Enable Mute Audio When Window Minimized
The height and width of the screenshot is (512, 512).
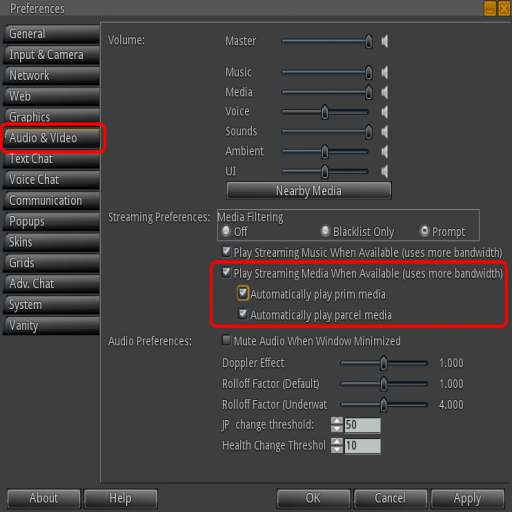pyautogui.click(x=226, y=340)
